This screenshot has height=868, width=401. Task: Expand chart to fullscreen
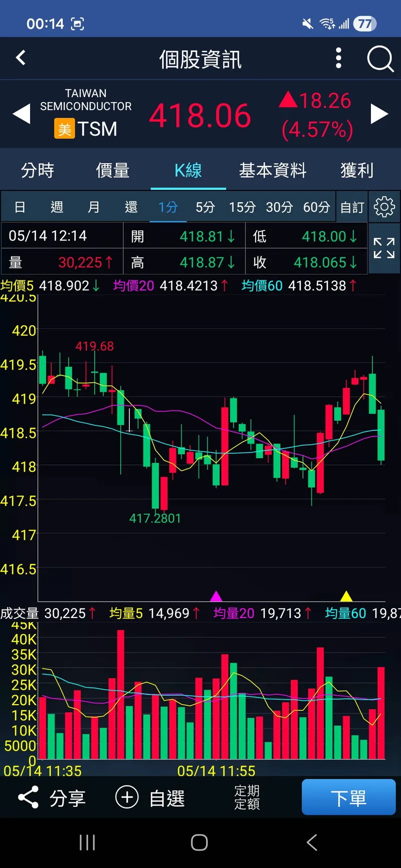(x=384, y=248)
